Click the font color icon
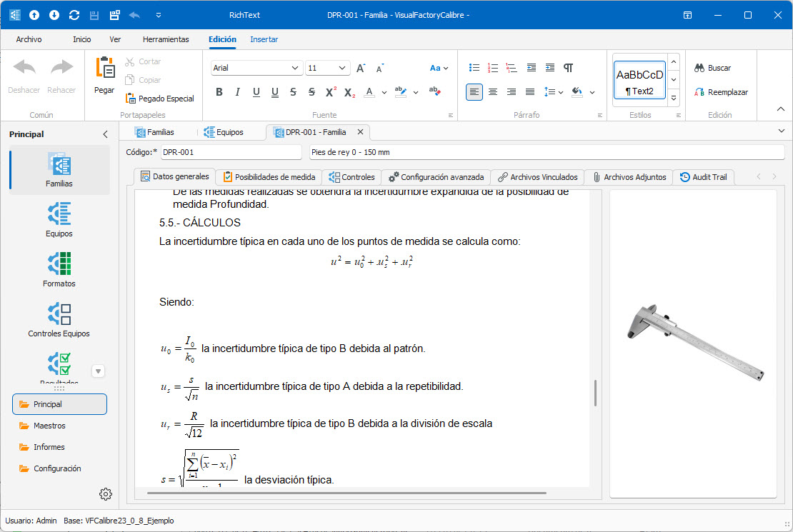This screenshot has height=532, width=793. 369,92
